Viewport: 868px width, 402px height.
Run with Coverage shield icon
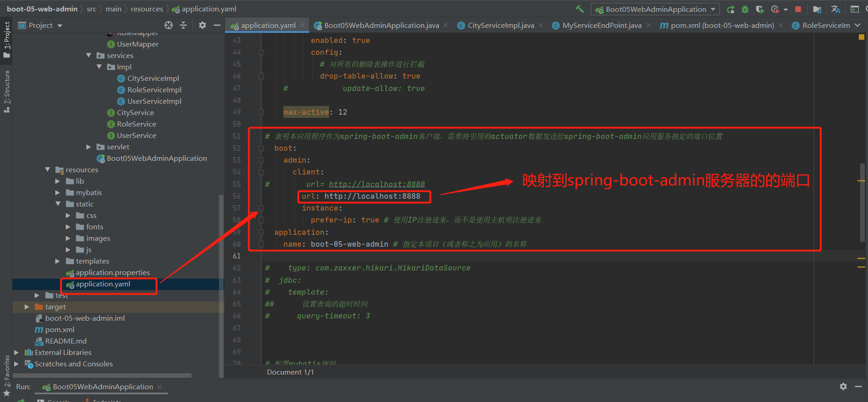pyautogui.click(x=760, y=9)
